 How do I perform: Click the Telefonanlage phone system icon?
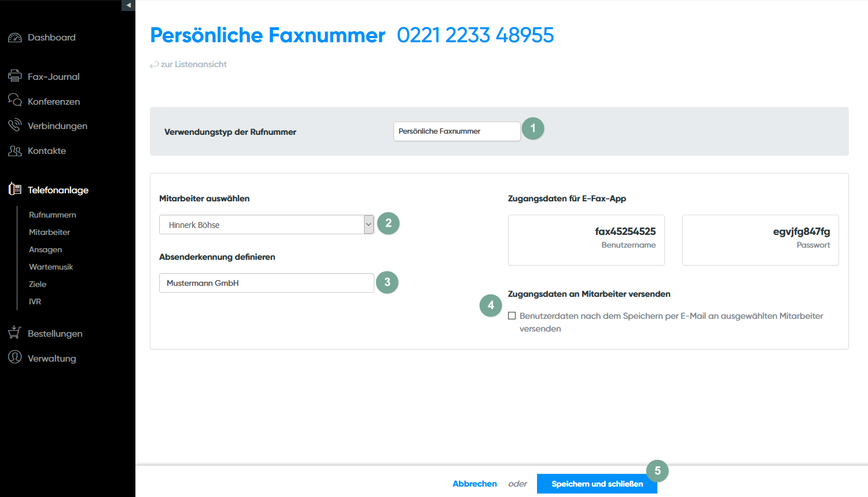tap(15, 189)
